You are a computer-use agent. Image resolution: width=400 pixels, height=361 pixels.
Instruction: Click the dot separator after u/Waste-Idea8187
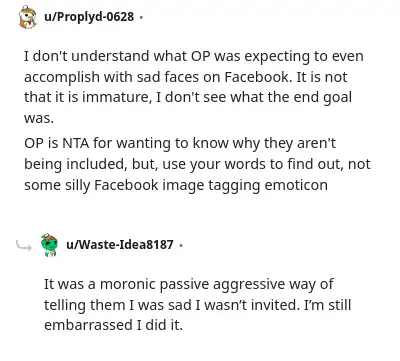(181, 245)
